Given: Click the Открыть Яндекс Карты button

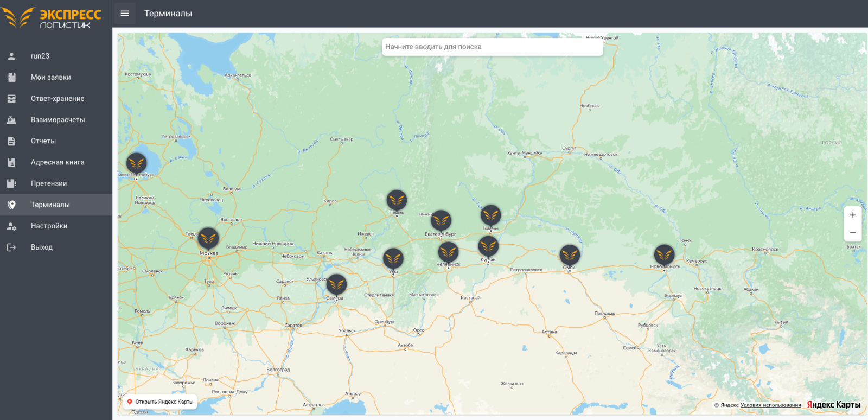Looking at the screenshot, I should click(160, 402).
